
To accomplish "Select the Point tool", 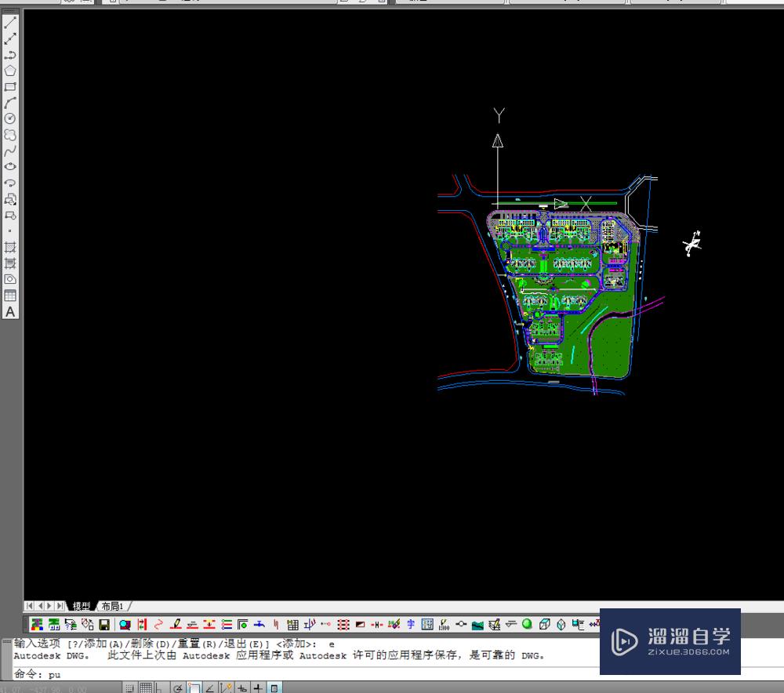I will [10, 231].
